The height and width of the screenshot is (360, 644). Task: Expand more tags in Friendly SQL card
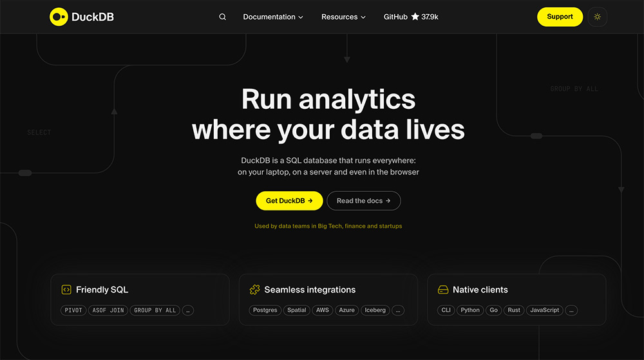(187, 310)
